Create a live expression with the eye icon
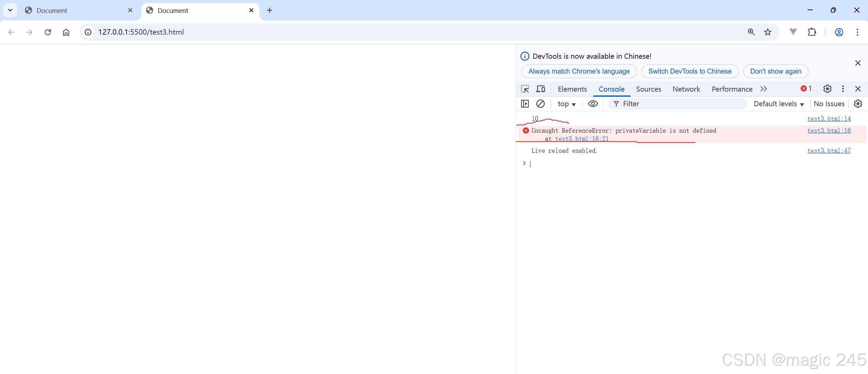 (x=593, y=104)
